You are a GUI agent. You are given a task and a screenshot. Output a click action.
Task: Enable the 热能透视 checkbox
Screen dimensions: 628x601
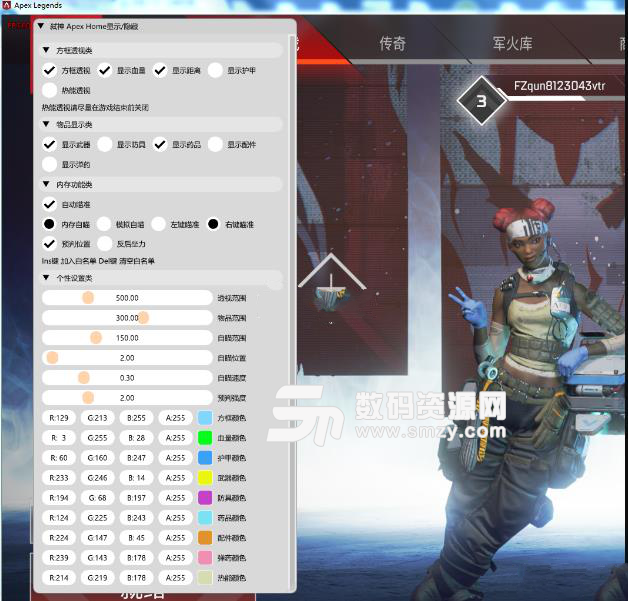[49, 90]
